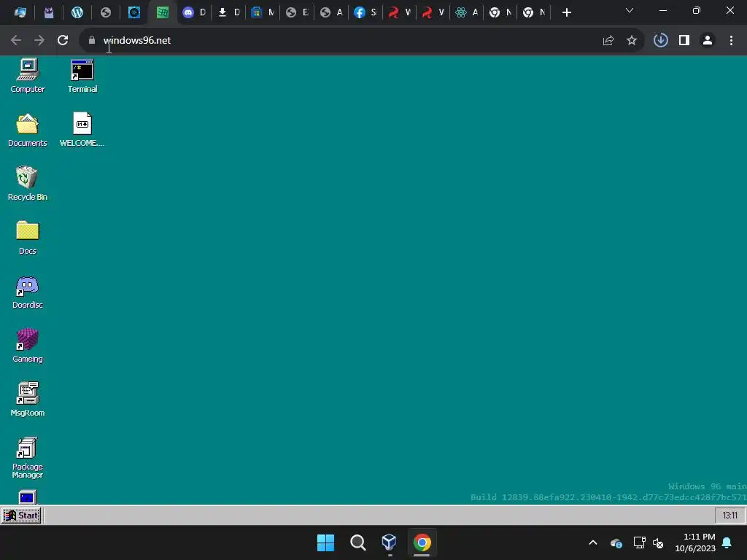Switch to the Microsoft Store tab
Viewport: 747px width, 560px height.
tap(263, 13)
